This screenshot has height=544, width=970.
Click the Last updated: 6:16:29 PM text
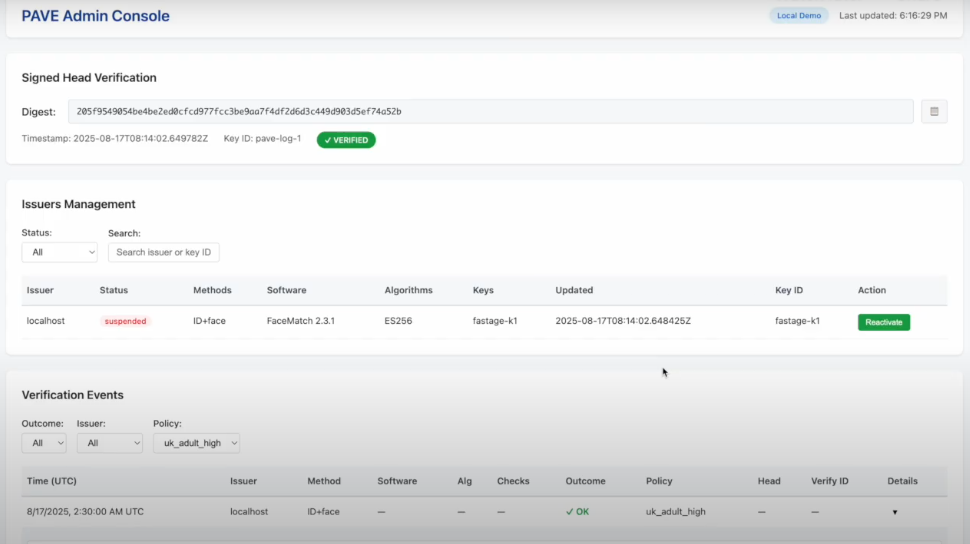coord(893,15)
